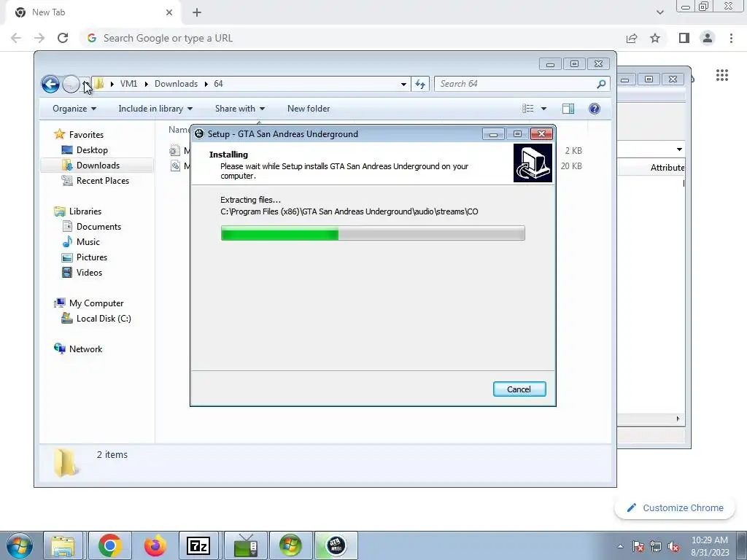
Task: Open the taskbar clock showing 10:29 AM
Action: 710,546
